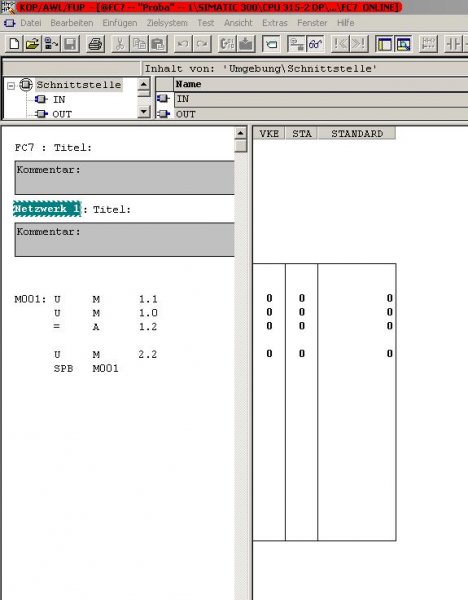
Task: Open the Fenster menu
Action: click(x=312, y=23)
